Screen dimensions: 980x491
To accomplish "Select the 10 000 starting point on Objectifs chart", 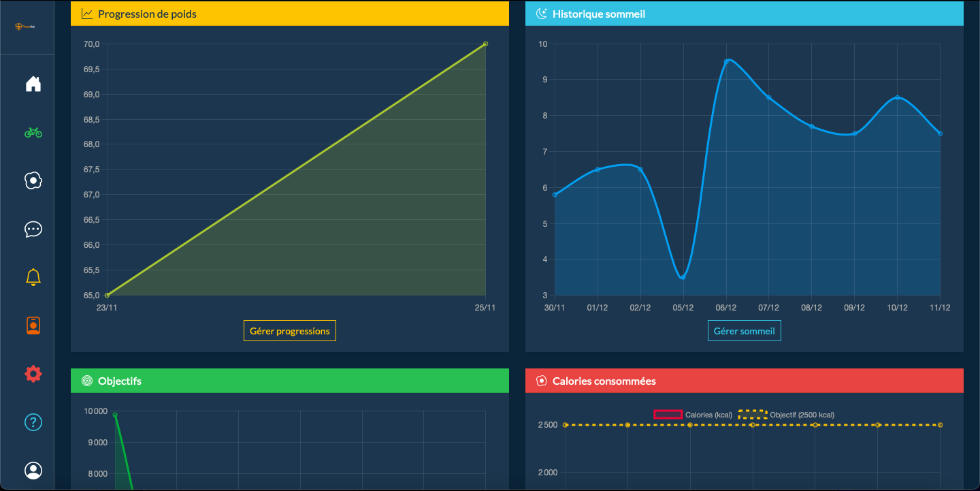I will pyautogui.click(x=114, y=413).
